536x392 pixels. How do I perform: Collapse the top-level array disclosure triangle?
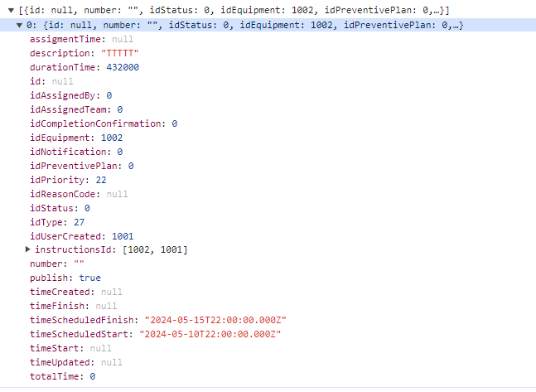tap(10, 10)
